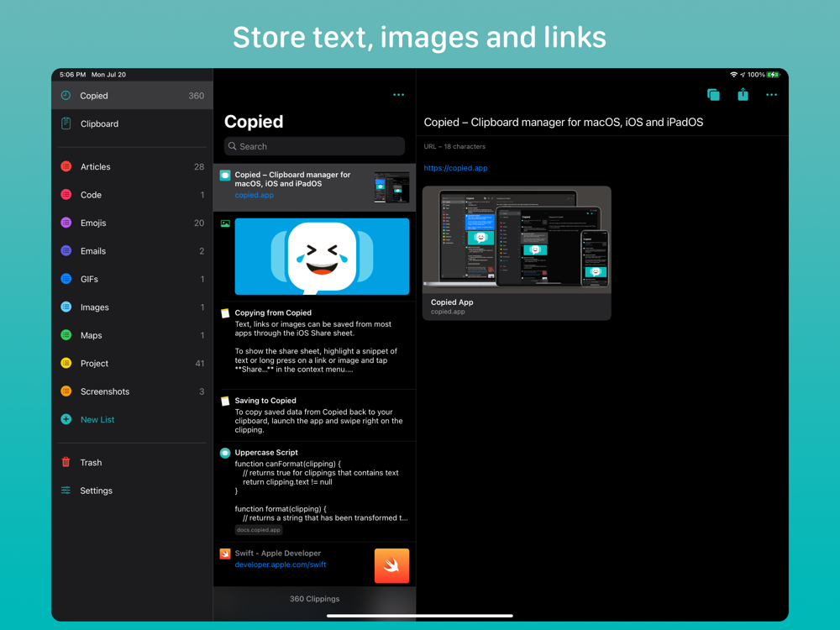Click the Emails list icon
The image size is (840, 630).
(x=66, y=250)
